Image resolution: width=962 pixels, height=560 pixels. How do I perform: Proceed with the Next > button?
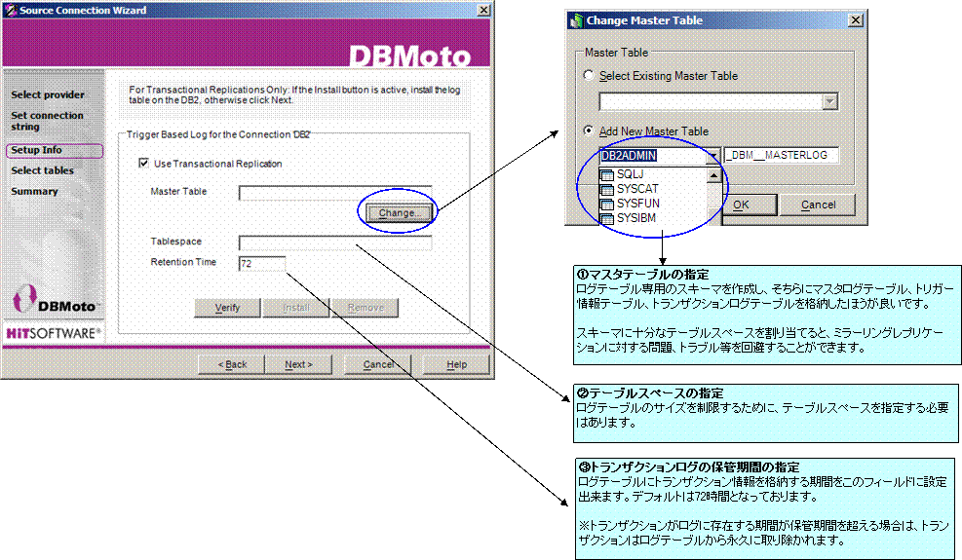[299, 364]
